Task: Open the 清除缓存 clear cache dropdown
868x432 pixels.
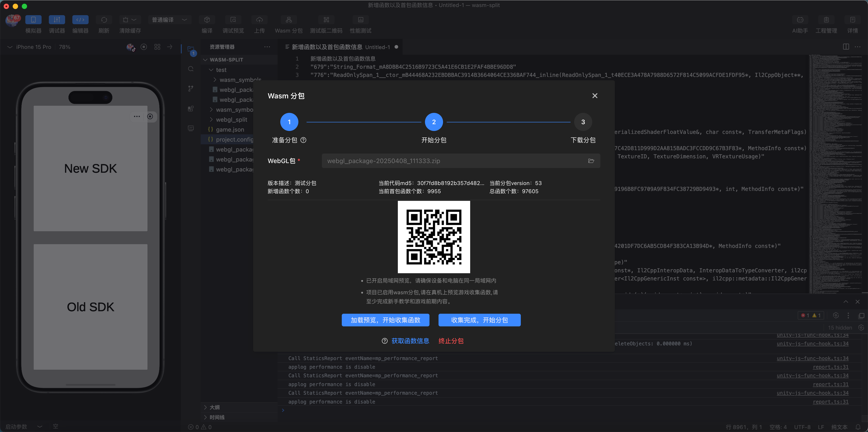Action: click(x=130, y=19)
